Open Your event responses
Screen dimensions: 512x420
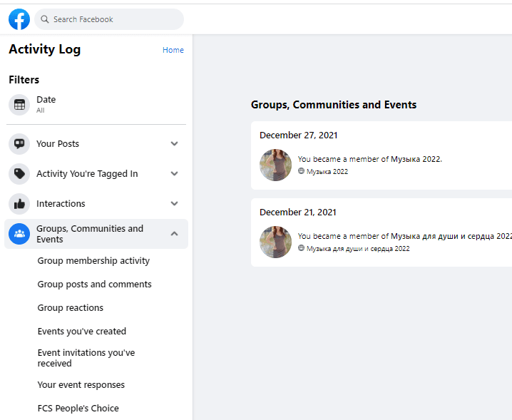tap(81, 385)
